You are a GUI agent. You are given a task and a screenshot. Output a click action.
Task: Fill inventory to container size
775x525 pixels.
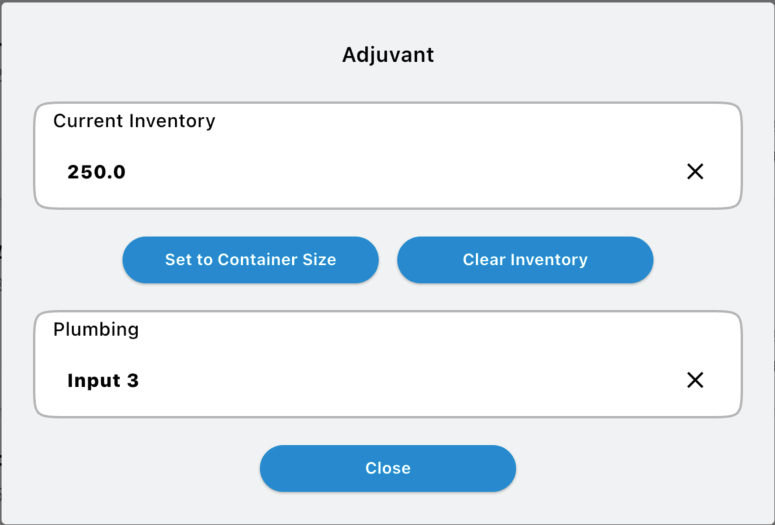pos(250,260)
